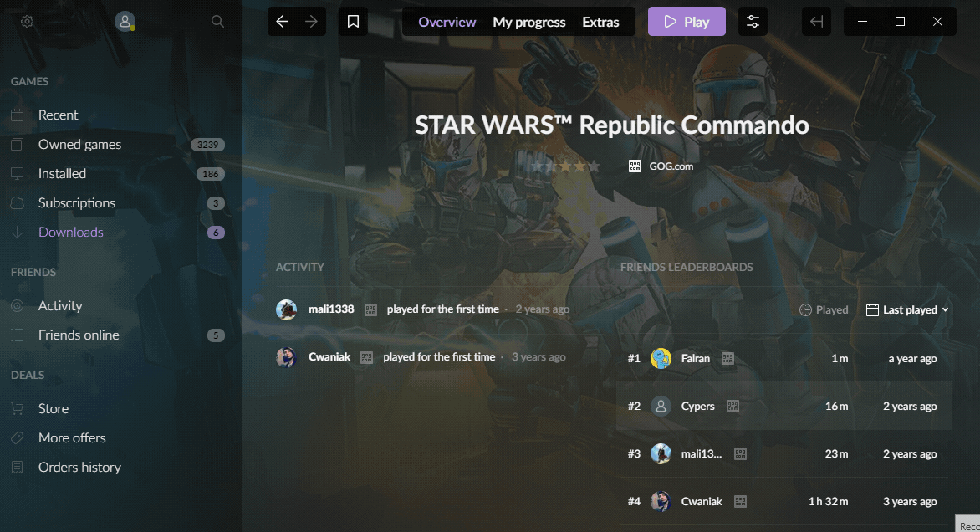Screen dimensions: 980x532
Task: Click the Friends online icon in sidebar
Action: [x=18, y=335]
